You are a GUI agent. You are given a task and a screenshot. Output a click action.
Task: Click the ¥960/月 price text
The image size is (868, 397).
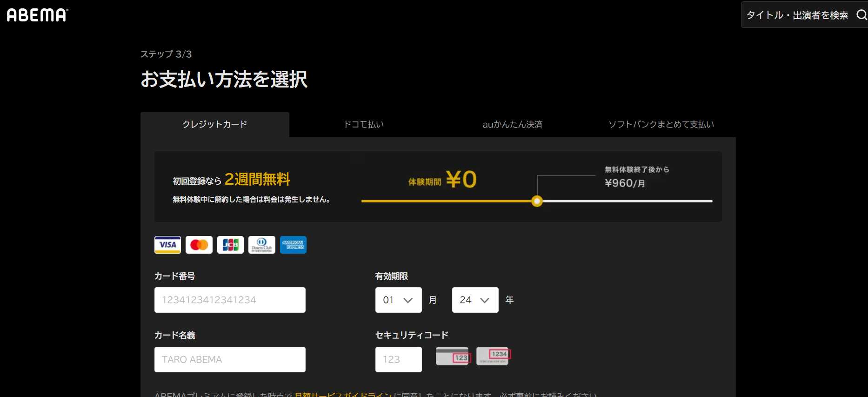(x=625, y=183)
